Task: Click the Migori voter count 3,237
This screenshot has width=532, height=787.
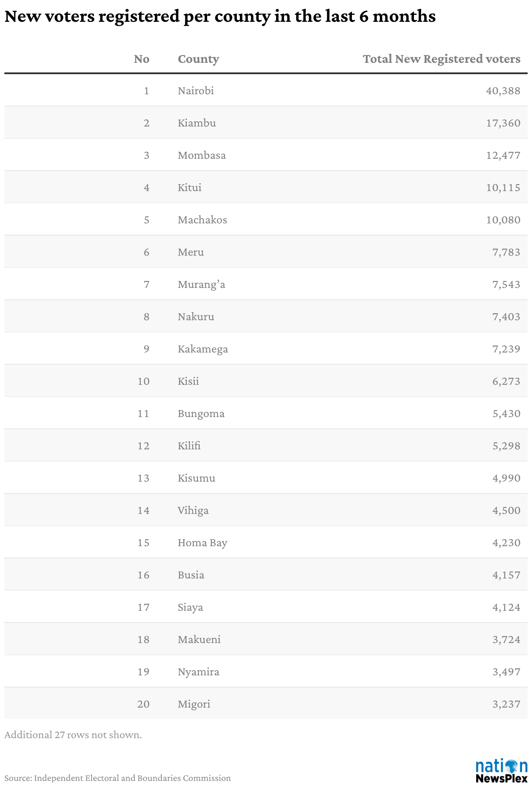Action: [506, 704]
